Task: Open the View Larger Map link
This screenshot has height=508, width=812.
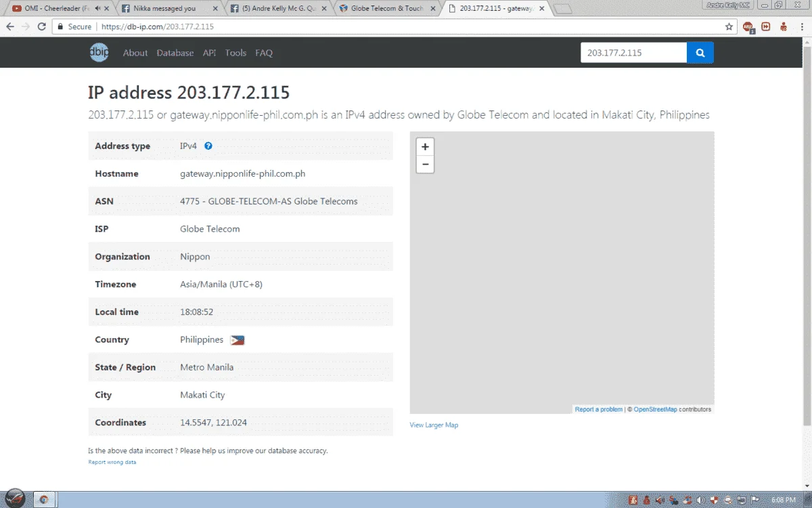Action: click(x=434, y=425)
